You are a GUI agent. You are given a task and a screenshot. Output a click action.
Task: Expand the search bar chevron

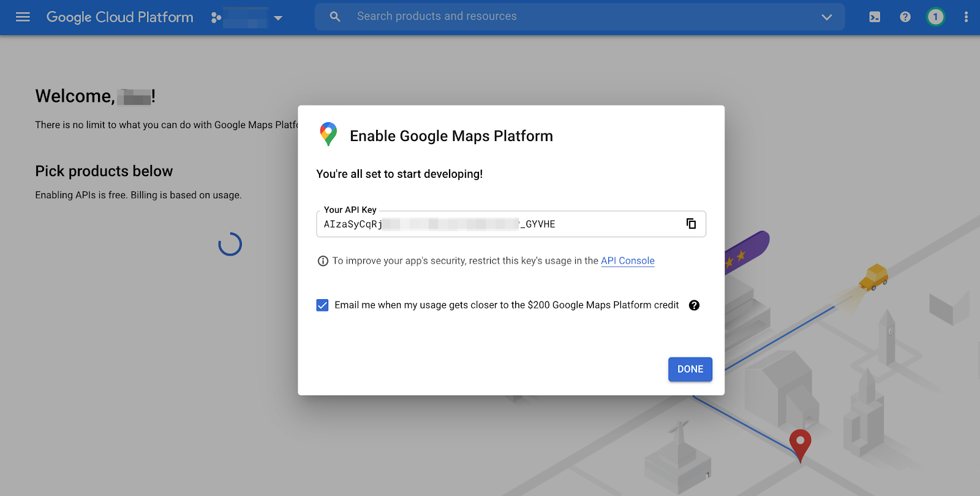click(826, 17)
